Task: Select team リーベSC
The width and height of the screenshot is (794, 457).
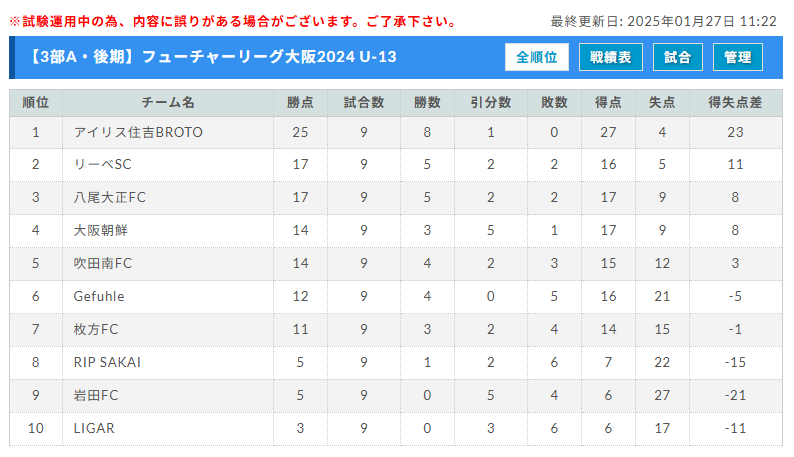Action: (103, 165)
